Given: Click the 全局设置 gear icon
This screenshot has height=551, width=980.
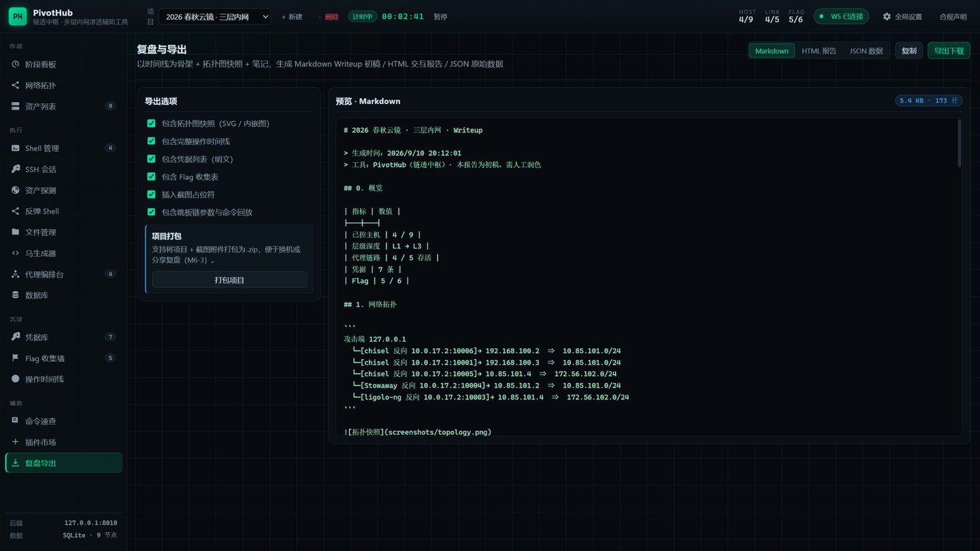Looking at the screenshot, I should pyautogui.click(x=887, y=16).
